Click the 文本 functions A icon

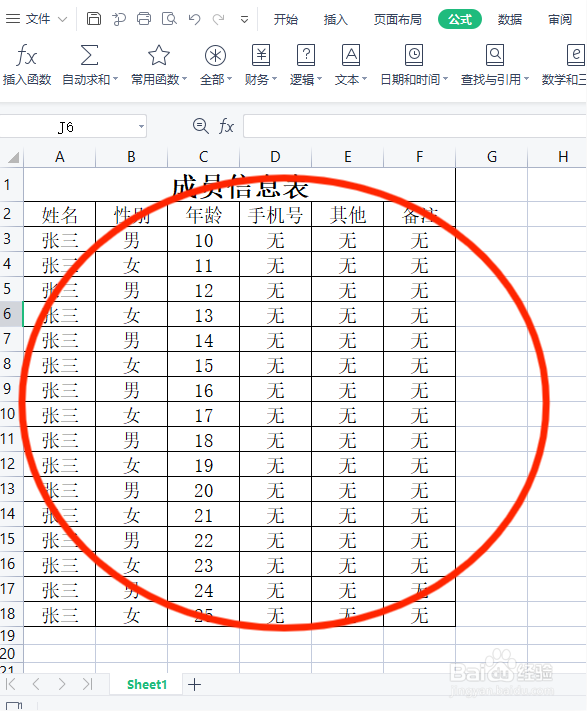351,55
